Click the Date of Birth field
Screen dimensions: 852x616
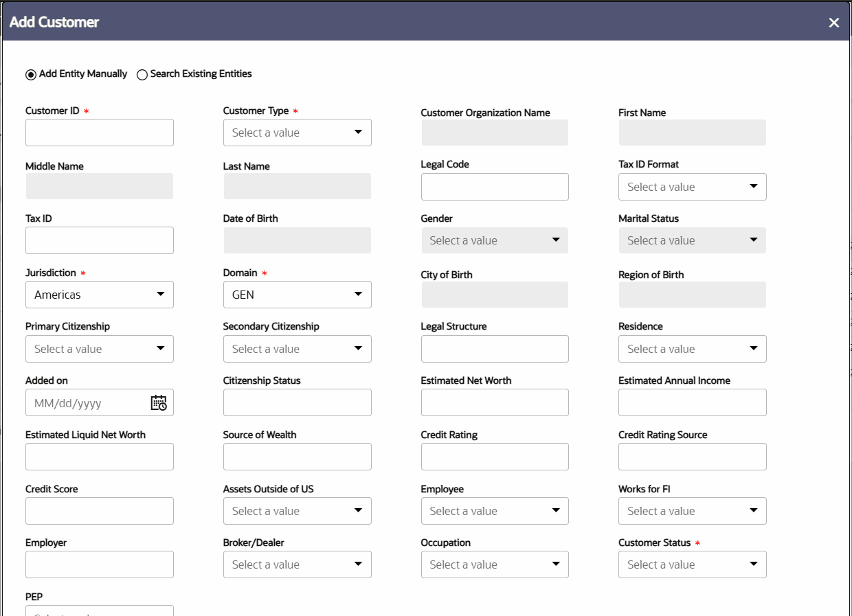click(298, 240)
